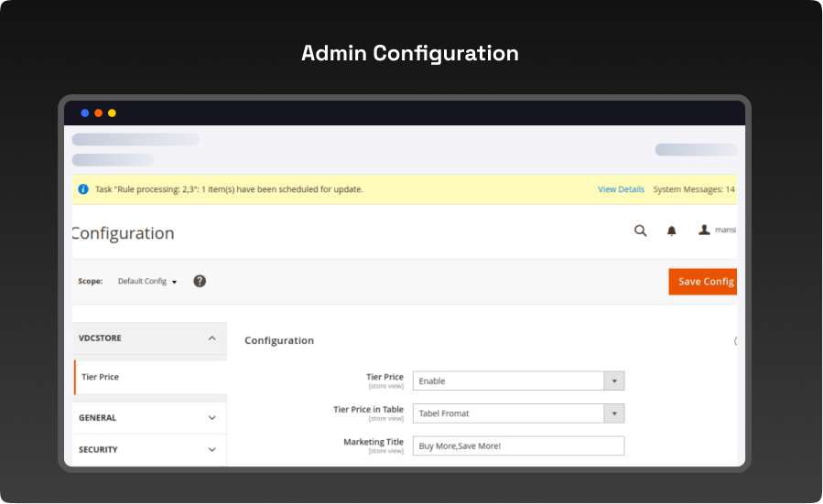Click the user account avatar icon
Image resolution: width=823 pixels, height=504 pixels.
[x=704, y=231]
